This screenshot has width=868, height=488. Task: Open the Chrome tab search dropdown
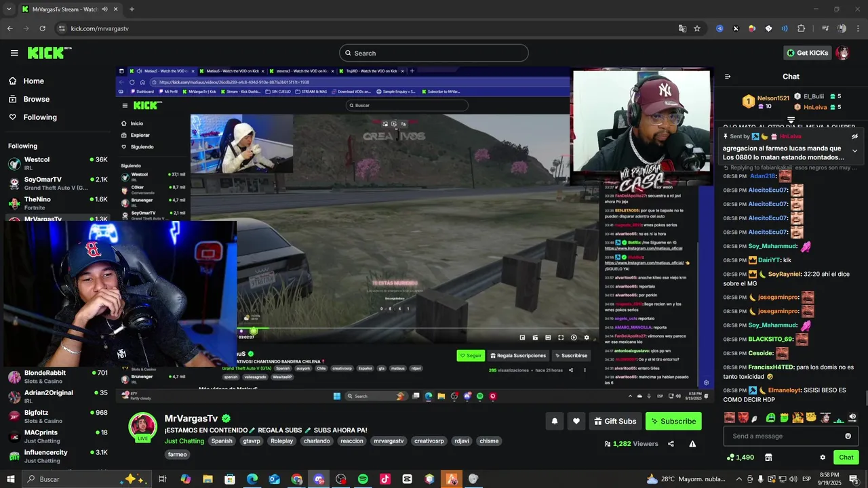click(x=9, y=9)
